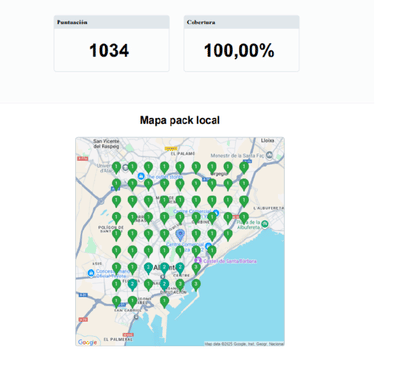Click the 1034 score value

(x=109, y=51)
